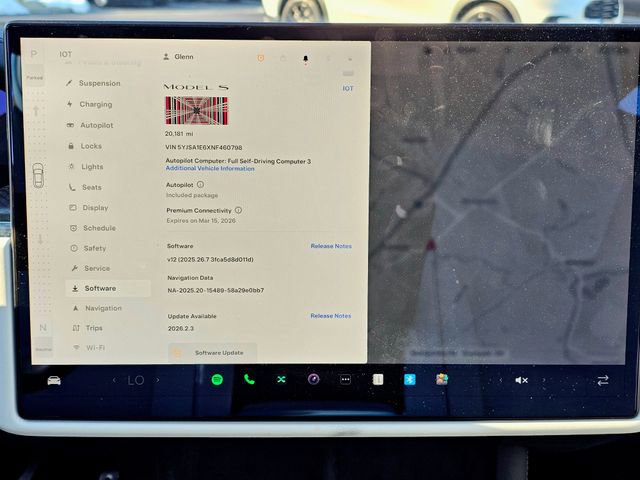Screen dimensions: 640x480
Task: Open the Wi-Fi settings
Action: tap(89, 348)
